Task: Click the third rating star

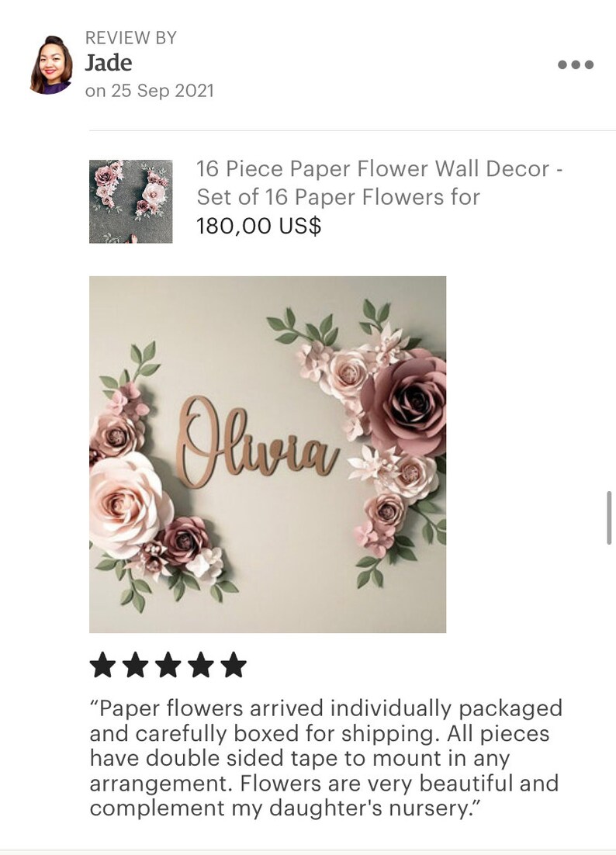Action: point(168,665)
